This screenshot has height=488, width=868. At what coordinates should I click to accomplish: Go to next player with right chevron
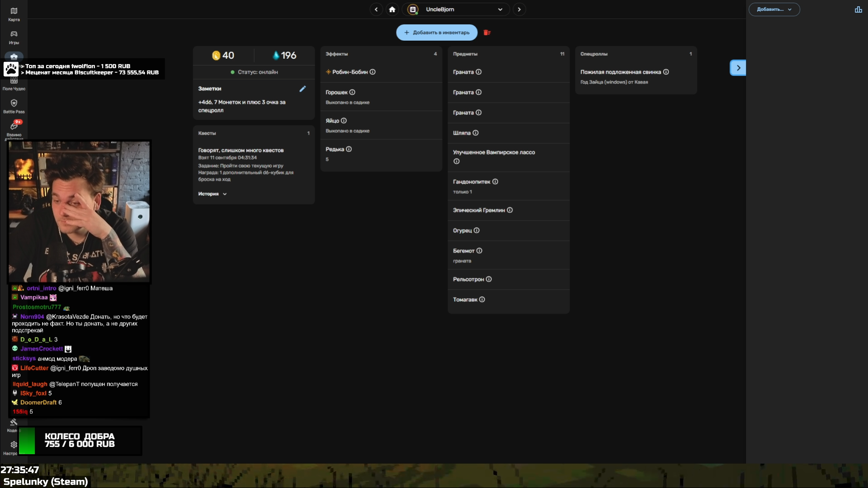pos(519,9)
